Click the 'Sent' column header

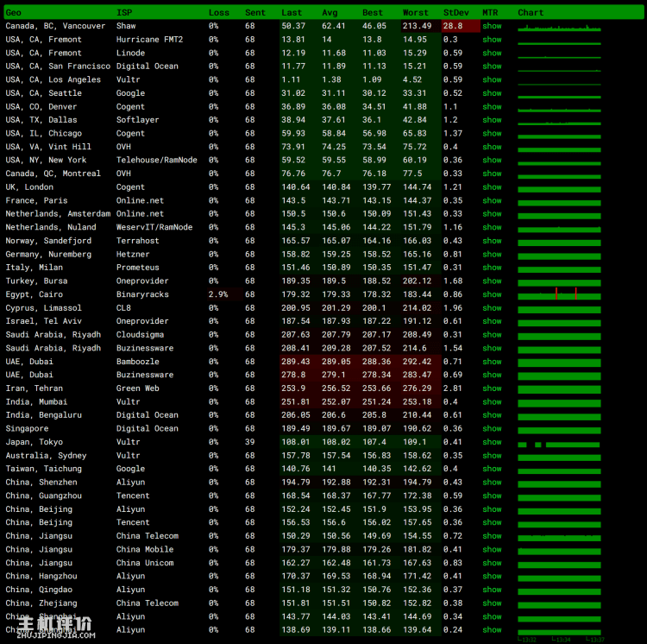coord(255,13)
